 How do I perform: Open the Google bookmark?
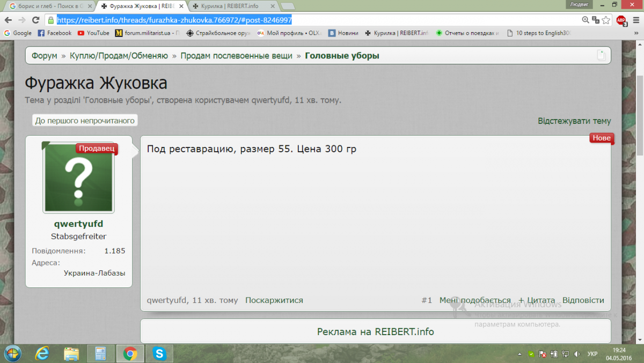coord(18,33)
